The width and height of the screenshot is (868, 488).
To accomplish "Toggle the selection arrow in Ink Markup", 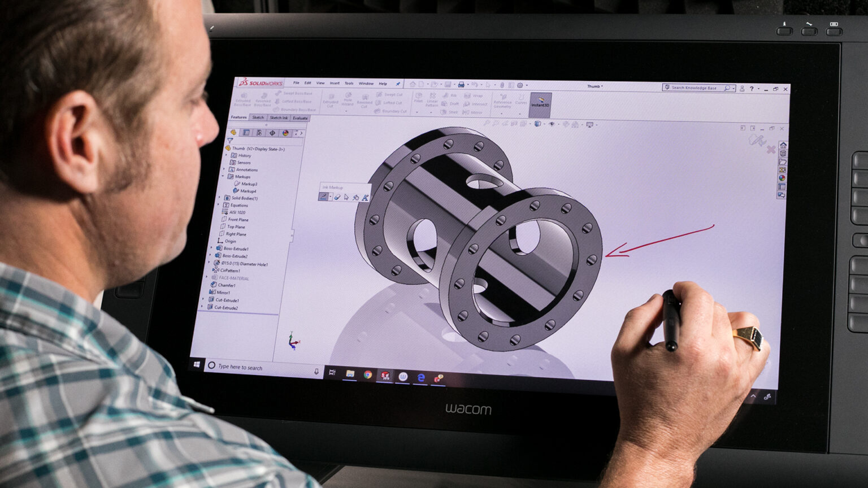I will click(346, 197).
